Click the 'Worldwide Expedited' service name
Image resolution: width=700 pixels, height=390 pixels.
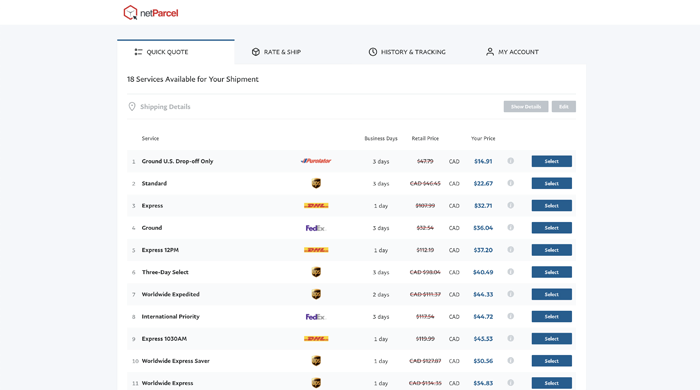[171, 295]
